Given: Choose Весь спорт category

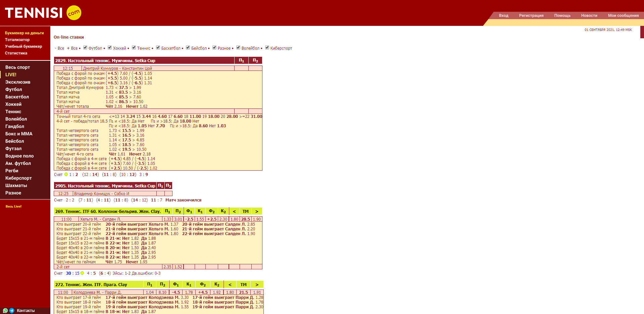Looking at the screenshot, I should pos(17,67).
